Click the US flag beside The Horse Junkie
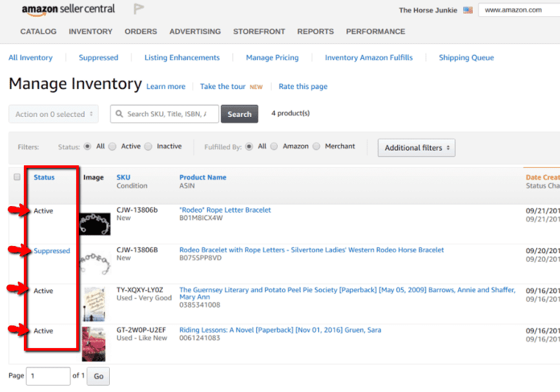Viewport: 560px width, 392px height. pyautogui.click(x=468, y=10)
